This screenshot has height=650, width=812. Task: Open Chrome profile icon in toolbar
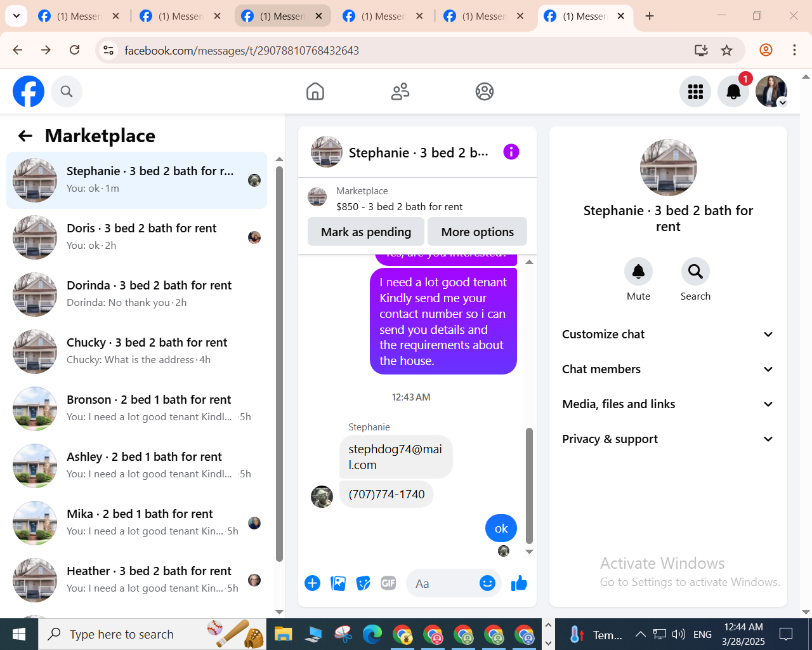766,50
